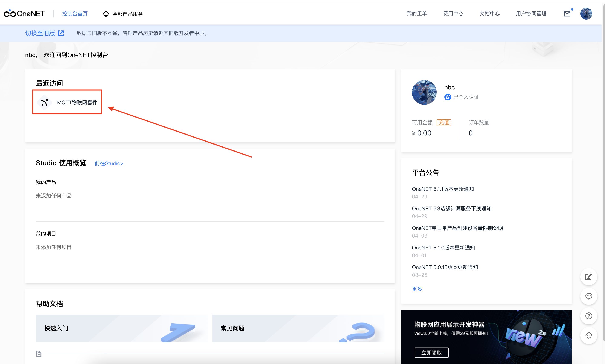
Task: Click the document icon under 帮助文档
Action: (39, 353)
